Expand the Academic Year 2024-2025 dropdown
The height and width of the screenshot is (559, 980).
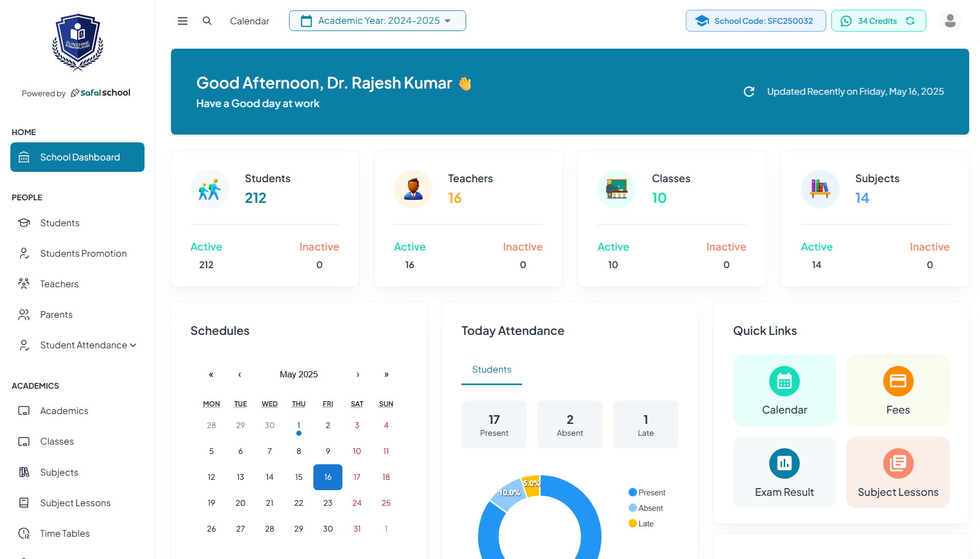click(x=377, y=21)
